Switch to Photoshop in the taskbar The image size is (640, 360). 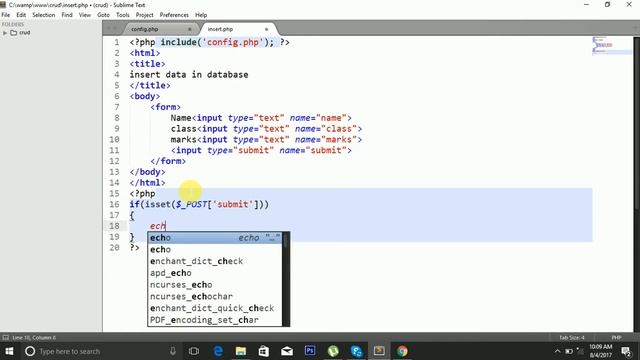pos(310,351)
